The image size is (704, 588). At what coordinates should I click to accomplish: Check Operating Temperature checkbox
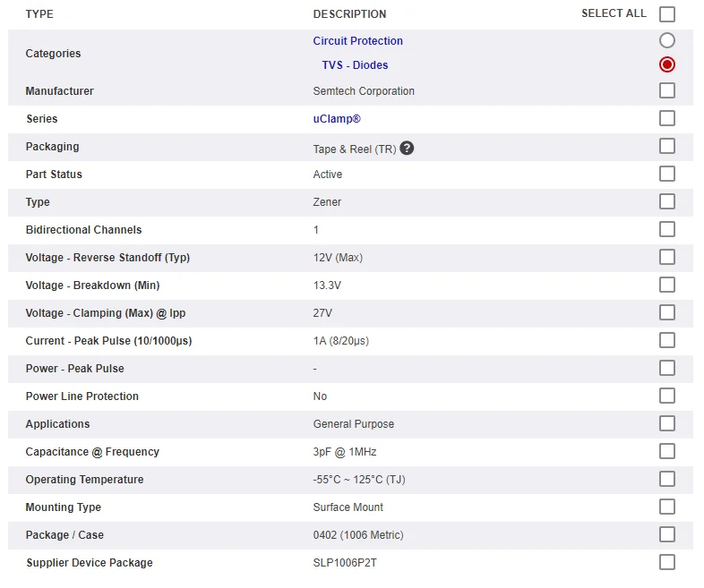tap(666, 479)
